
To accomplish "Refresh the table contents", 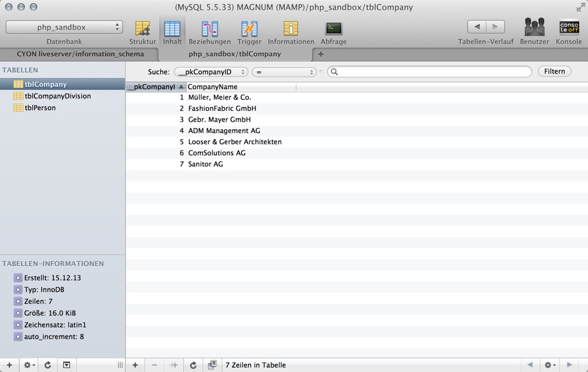I will tap(193, 365).
